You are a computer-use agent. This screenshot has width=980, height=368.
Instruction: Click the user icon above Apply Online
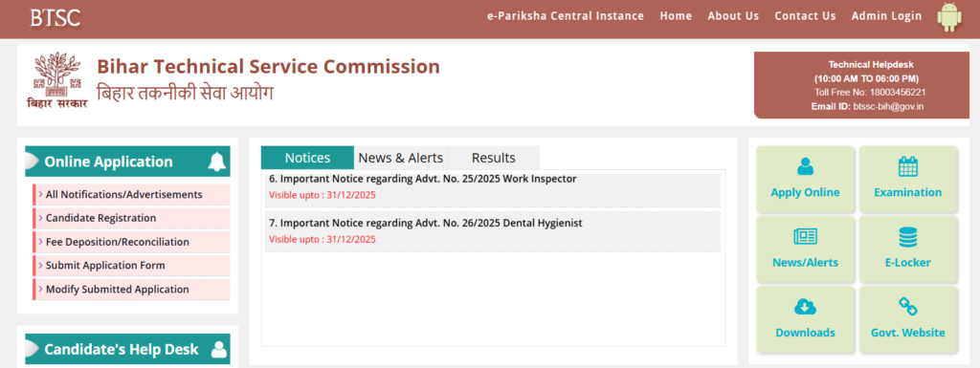(x=805, y=166)
